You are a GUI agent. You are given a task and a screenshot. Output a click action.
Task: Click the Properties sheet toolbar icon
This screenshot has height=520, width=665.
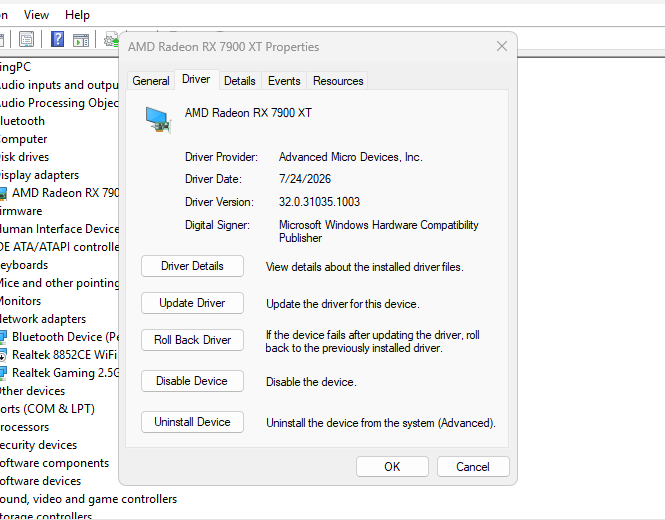pyautogui.click(x=26, y=39)
